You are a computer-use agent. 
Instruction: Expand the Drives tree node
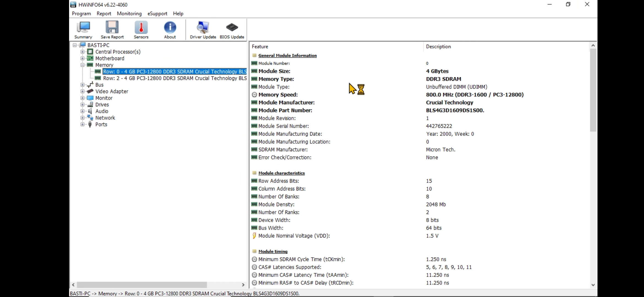pyautogui.click(x=82, y=105)
